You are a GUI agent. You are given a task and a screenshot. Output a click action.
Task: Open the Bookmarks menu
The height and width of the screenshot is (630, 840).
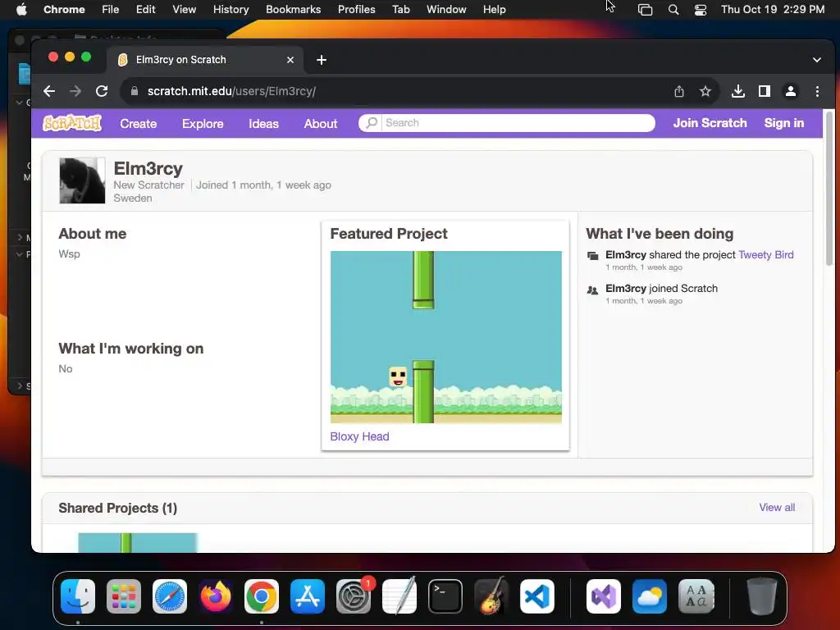[293, 10]
